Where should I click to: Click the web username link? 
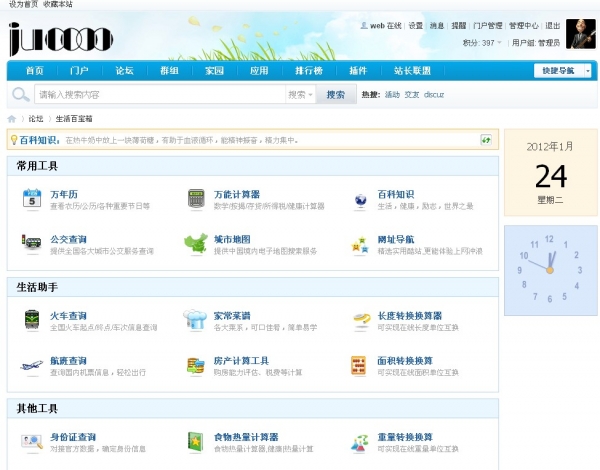pos(377,26)
